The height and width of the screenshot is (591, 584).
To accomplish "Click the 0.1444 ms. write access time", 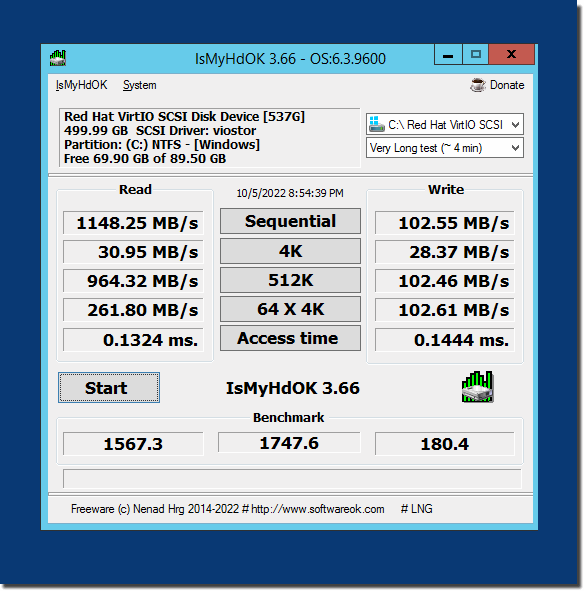I will point(445,340).
